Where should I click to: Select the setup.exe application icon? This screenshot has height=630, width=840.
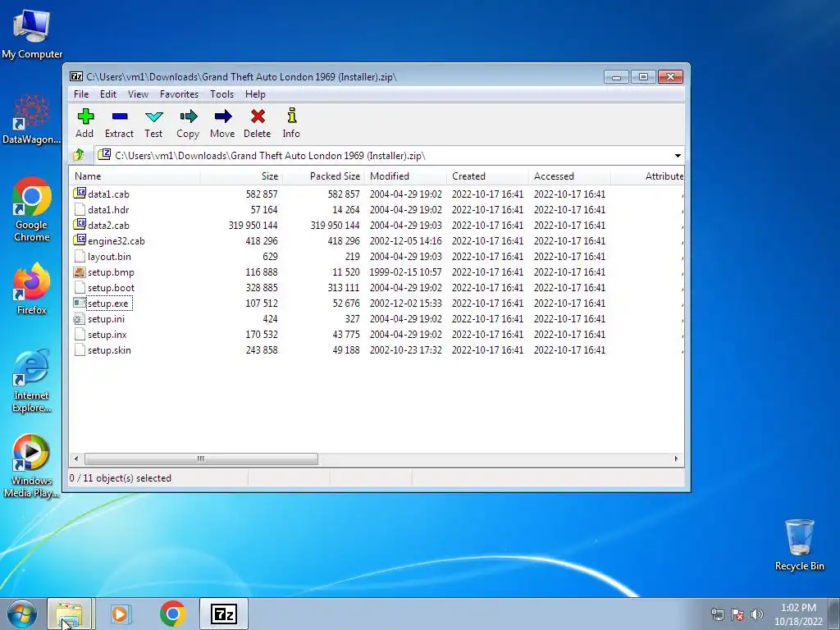coord(80,303)
